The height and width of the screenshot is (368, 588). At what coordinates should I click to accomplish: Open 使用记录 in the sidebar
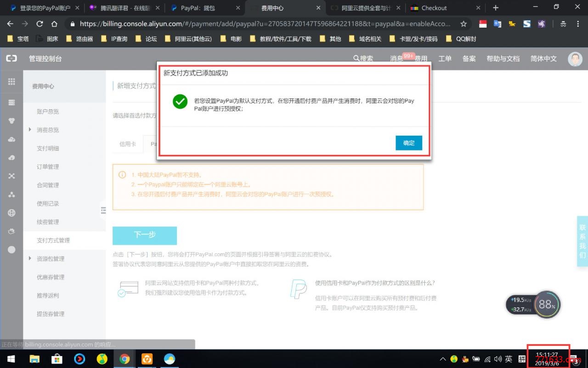pos(48,204)
